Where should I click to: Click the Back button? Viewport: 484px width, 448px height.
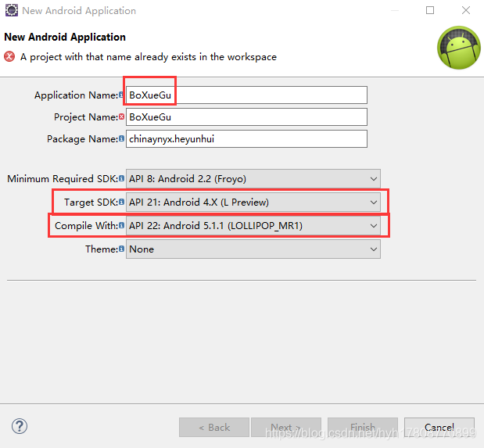[x=214, y=428]
